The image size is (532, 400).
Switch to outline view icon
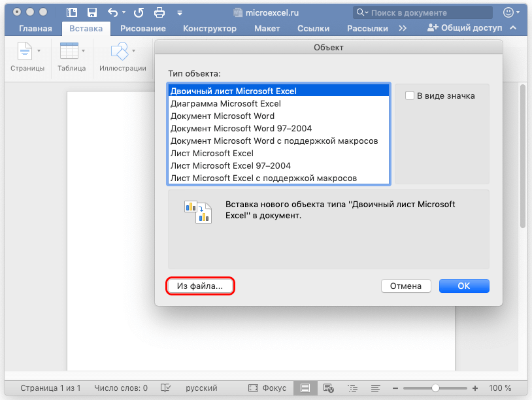(x=352, y=388)
